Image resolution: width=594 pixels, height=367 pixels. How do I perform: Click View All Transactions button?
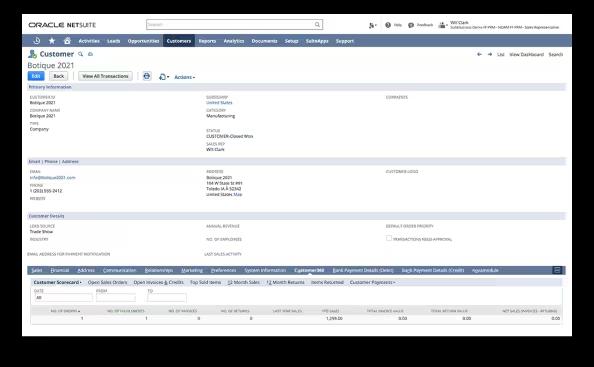[x=105, y=76]
